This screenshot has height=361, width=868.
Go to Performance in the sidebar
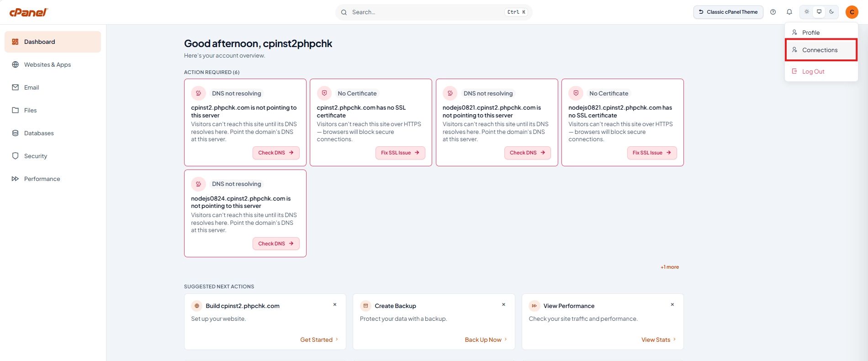click(53, 179)
